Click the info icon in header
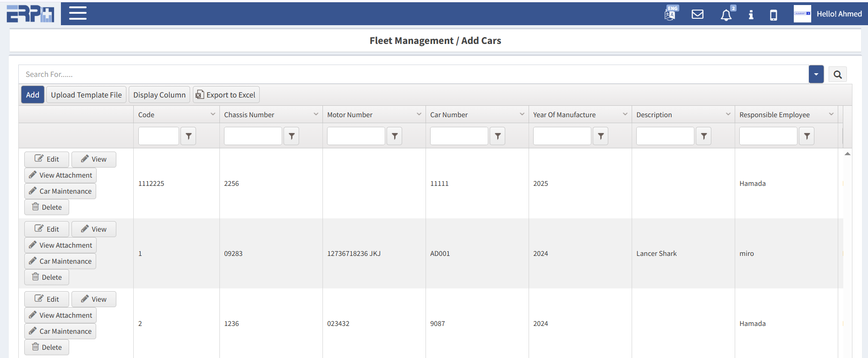The height and width of the screenshot is (358, 868). click(x=751, y=15)
